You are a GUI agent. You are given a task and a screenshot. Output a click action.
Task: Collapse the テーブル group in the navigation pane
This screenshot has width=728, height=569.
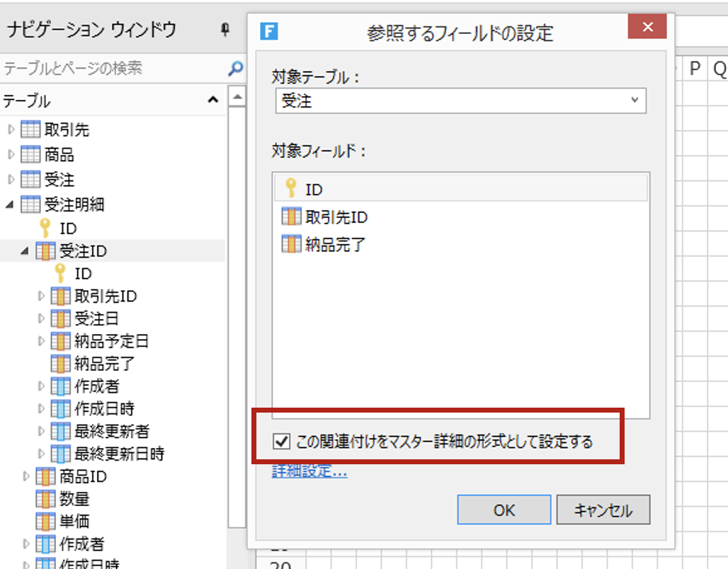[x=213, y=100]
